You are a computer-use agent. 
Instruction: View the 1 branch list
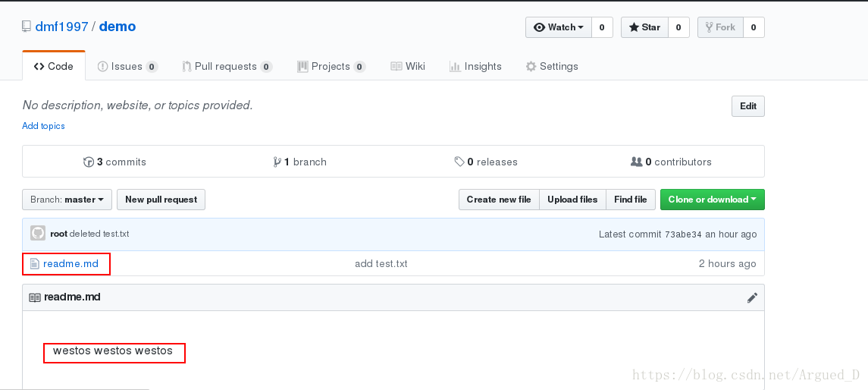click(x=299, y=162)
